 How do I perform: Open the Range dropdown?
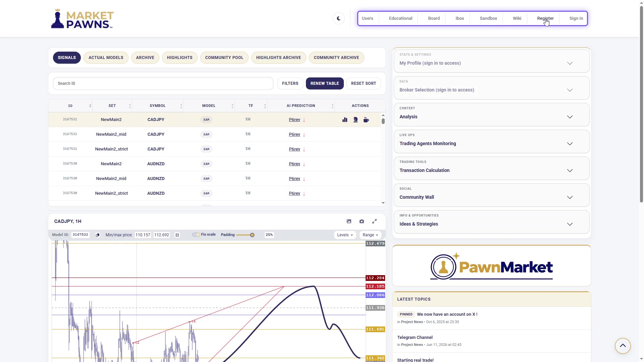pyautogui.click(x=370, y=235)
